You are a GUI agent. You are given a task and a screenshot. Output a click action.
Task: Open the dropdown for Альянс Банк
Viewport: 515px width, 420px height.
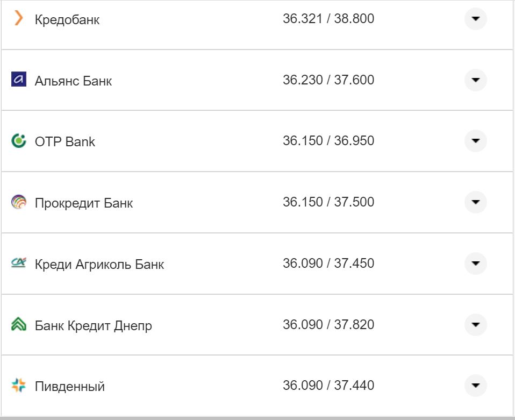475,80
